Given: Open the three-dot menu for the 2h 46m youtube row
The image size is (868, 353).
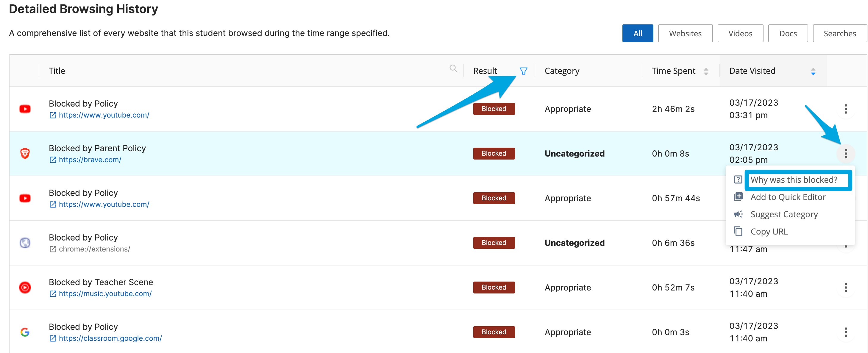Looking at the screenshot, I should (846, 109).
